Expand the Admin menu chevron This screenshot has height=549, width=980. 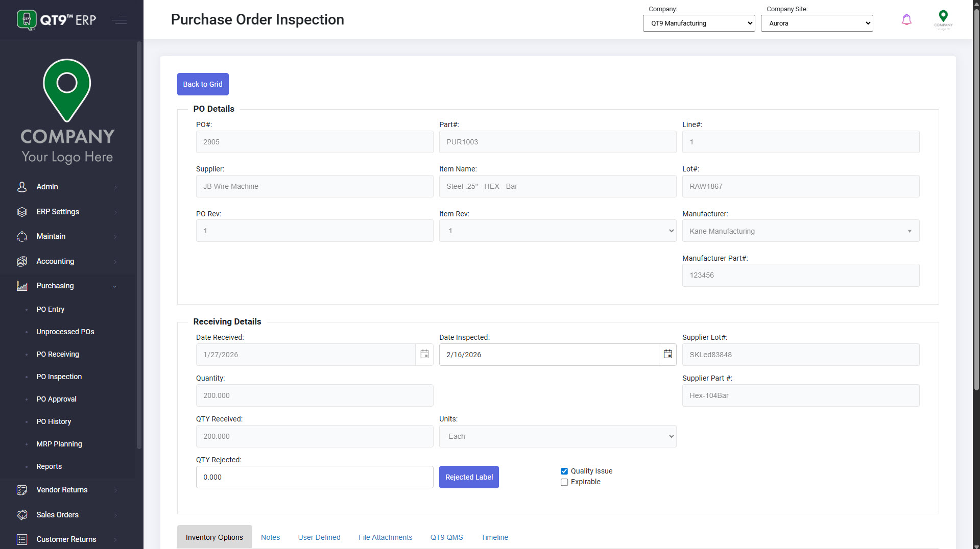pyautogui.click(x=115, y=187)
